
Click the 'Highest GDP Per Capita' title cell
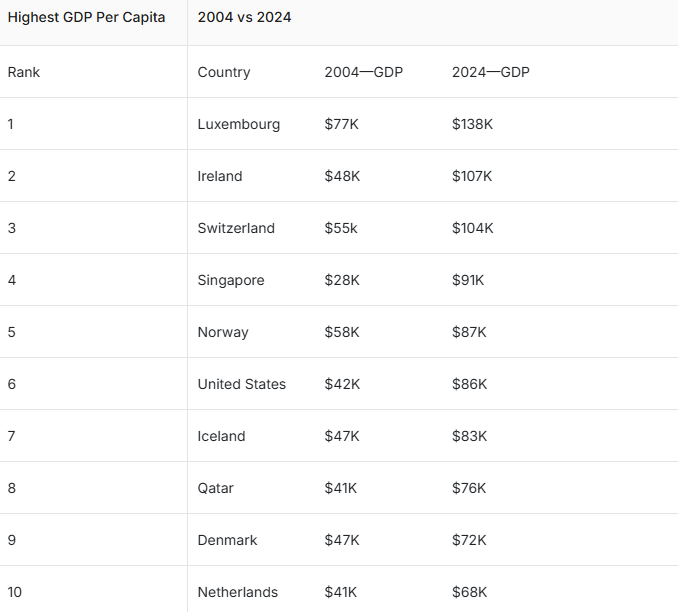tap(86, 17)
